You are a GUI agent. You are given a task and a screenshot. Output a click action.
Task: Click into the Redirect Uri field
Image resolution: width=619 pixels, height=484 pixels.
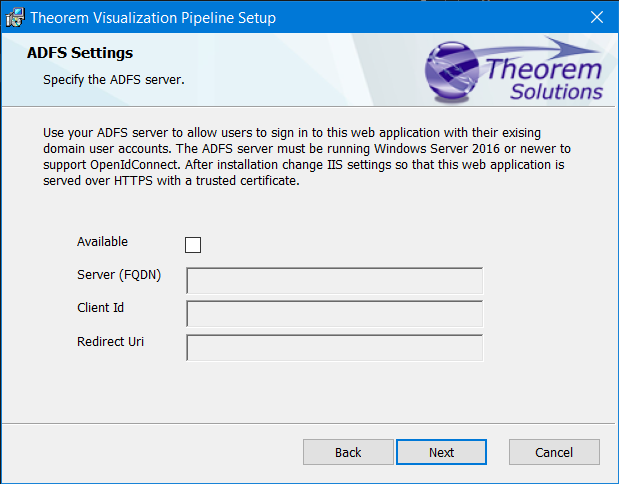[x=334, y=348]
